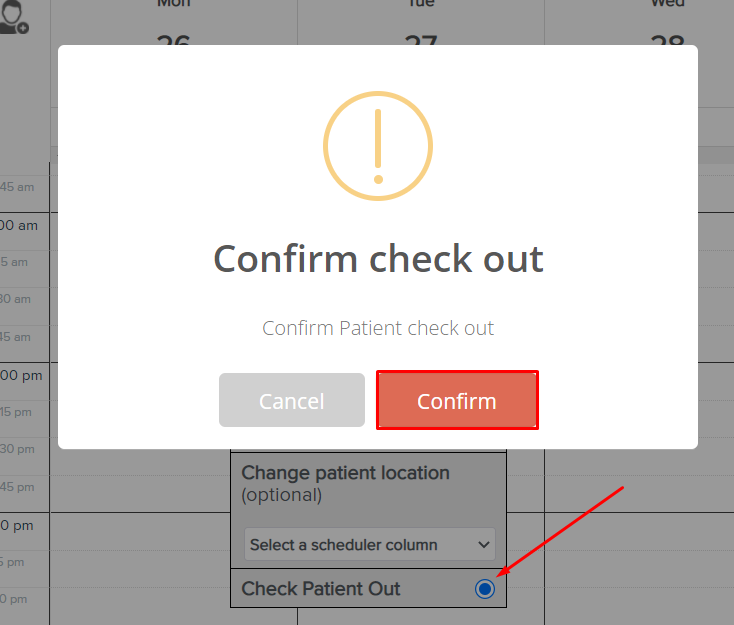734x625 pixels.
Task: Select the Wed 28 column header
Action: [x=668, y=22]
